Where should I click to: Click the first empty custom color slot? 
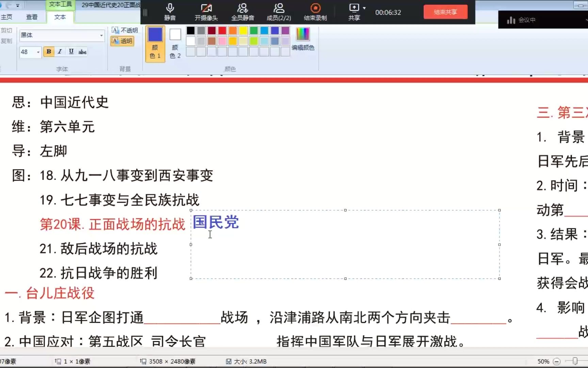click(191, 52)
